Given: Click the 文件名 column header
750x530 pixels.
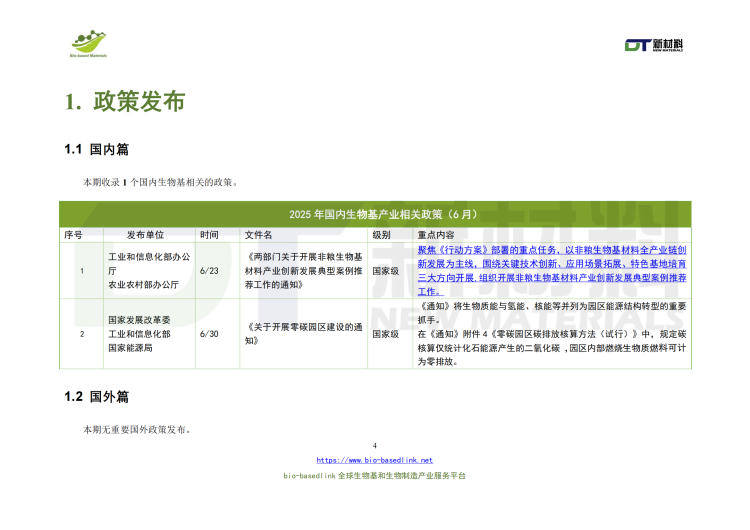Looking at the screenshot, I should (x=258, y=234).
